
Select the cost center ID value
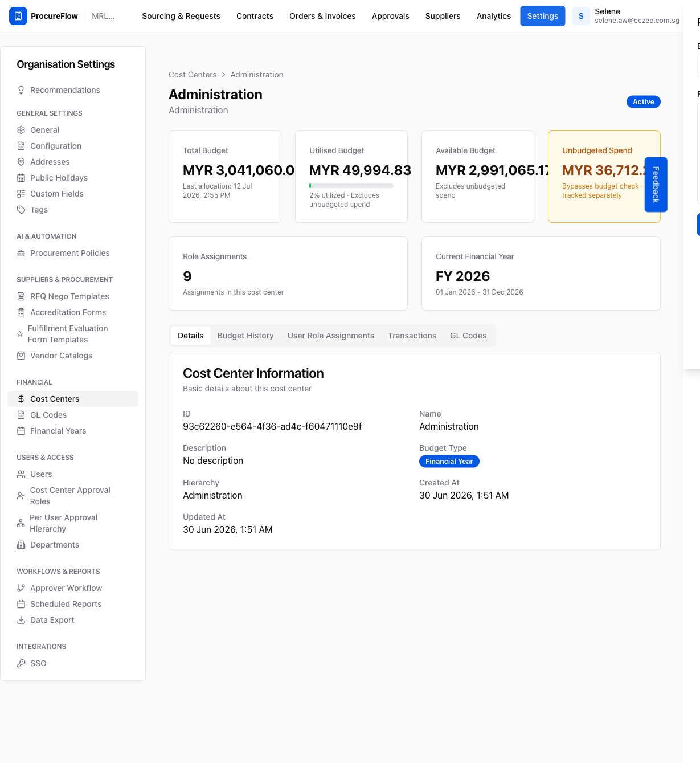click(x=272, y=426)
